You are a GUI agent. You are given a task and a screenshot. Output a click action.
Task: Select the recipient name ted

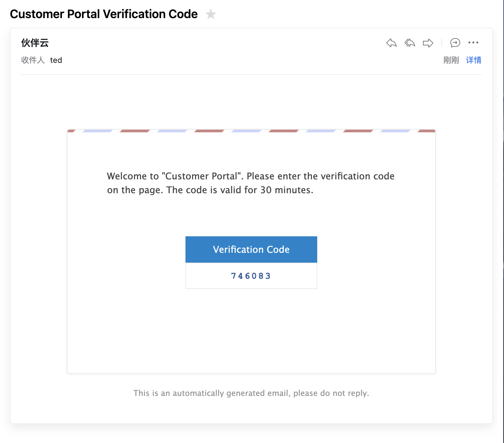click(56, 60)
